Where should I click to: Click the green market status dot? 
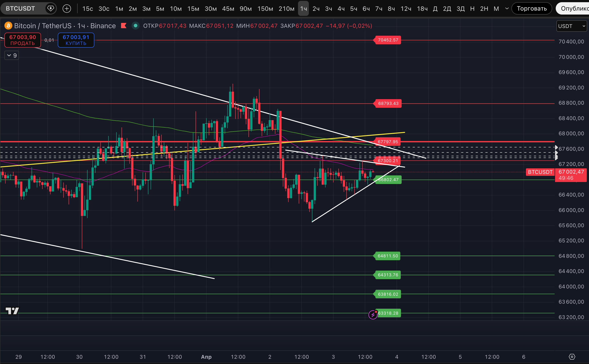click(x=136, y=26)
